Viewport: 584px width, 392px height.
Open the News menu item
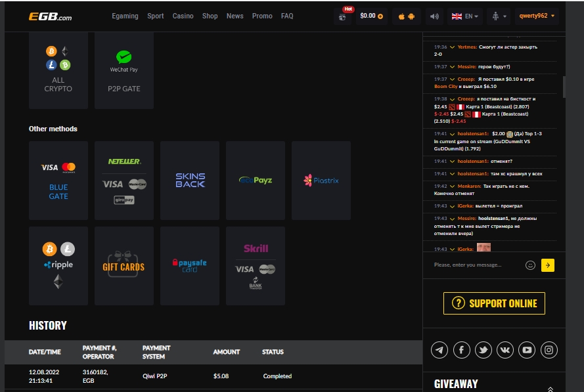pyautogui.click(x=235, y=16)
